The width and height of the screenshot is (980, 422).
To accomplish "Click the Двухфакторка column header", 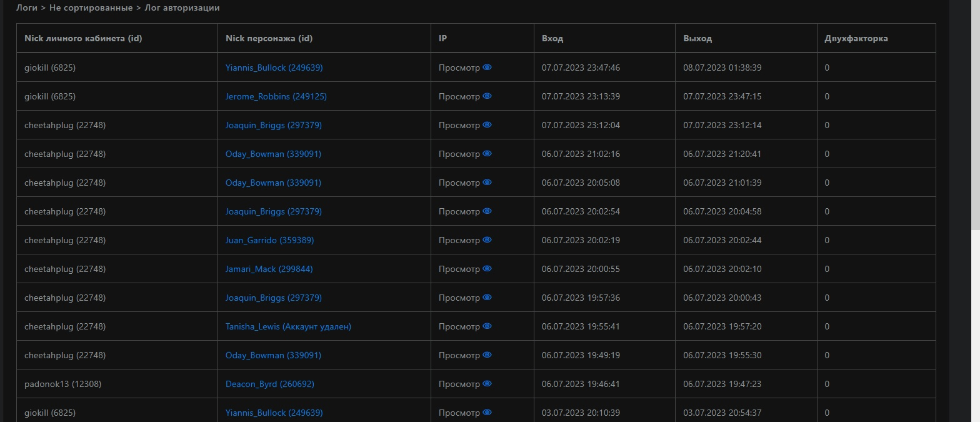I will point(856,38).
